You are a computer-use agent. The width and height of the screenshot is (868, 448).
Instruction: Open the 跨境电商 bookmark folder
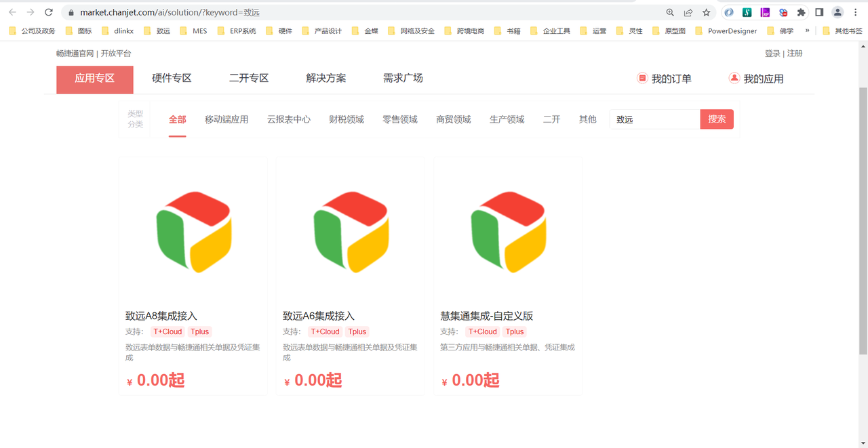(x=464, y=30)
